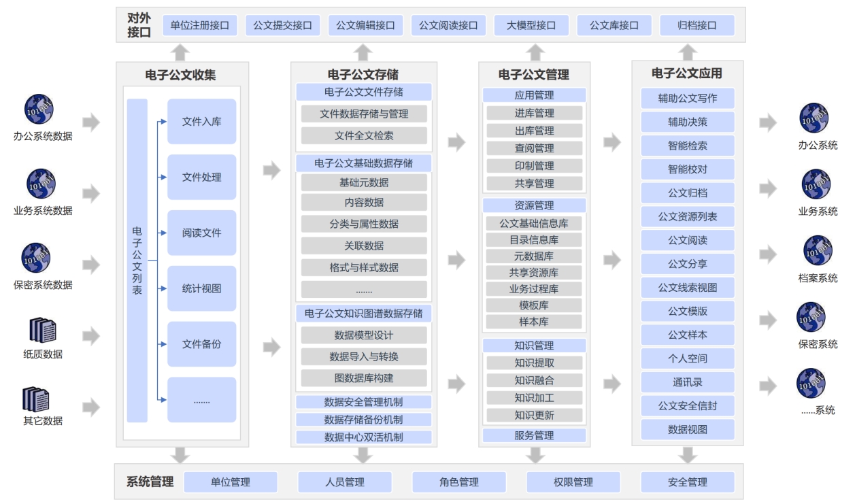Select the 归档接口 box
The height and width of the screenshot is (504, 855).
(x=697, y=26)
